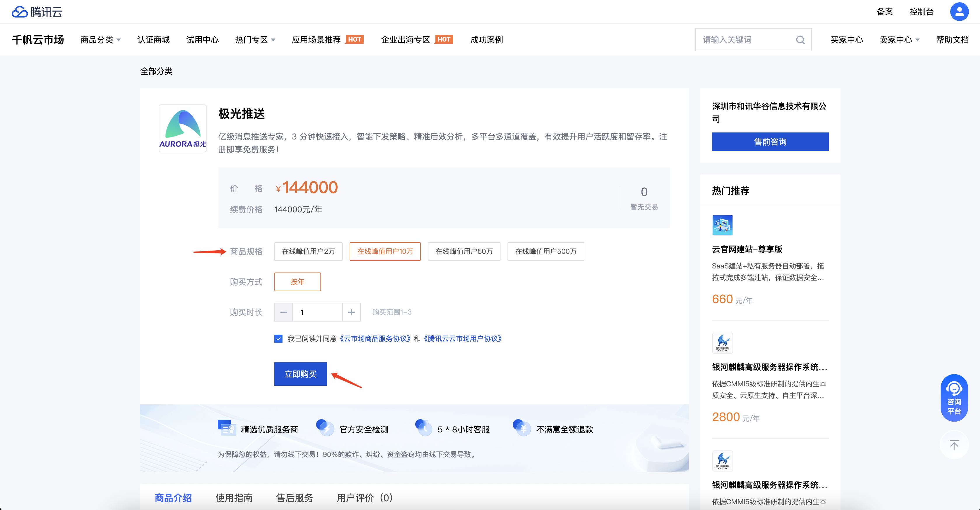The image size is (980, 510).
Task: Open the 腾讯云云市场用户协议 link
Action: [x=463, y=339]
